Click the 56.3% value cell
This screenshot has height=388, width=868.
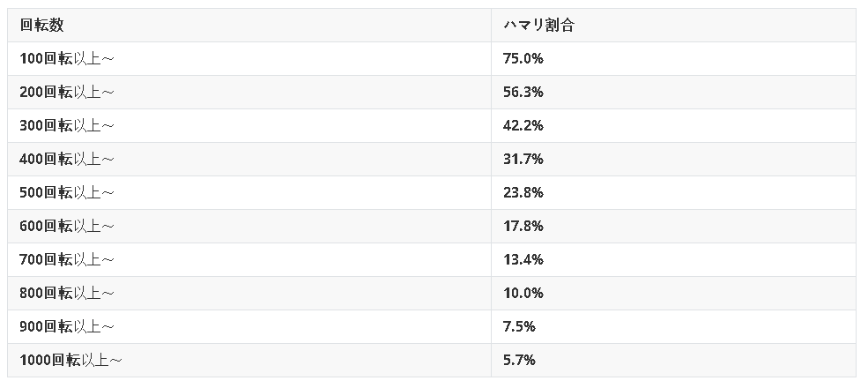coord(523,93)
